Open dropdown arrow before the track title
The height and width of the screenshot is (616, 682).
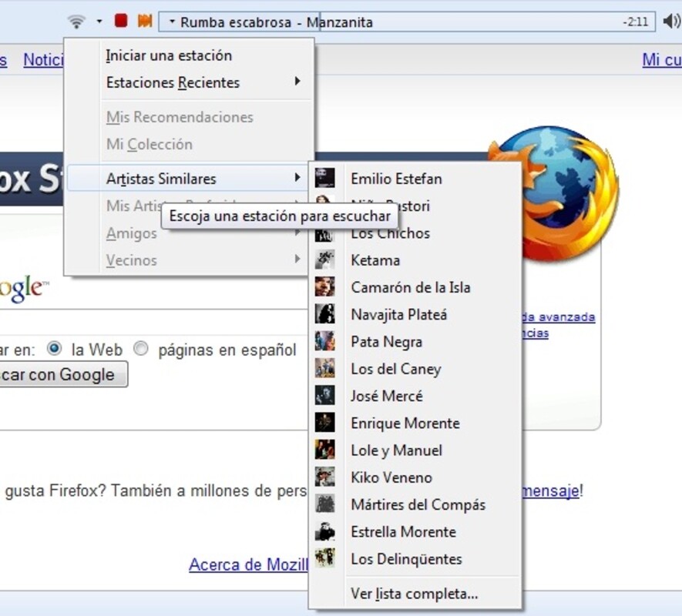click(172, 22)
